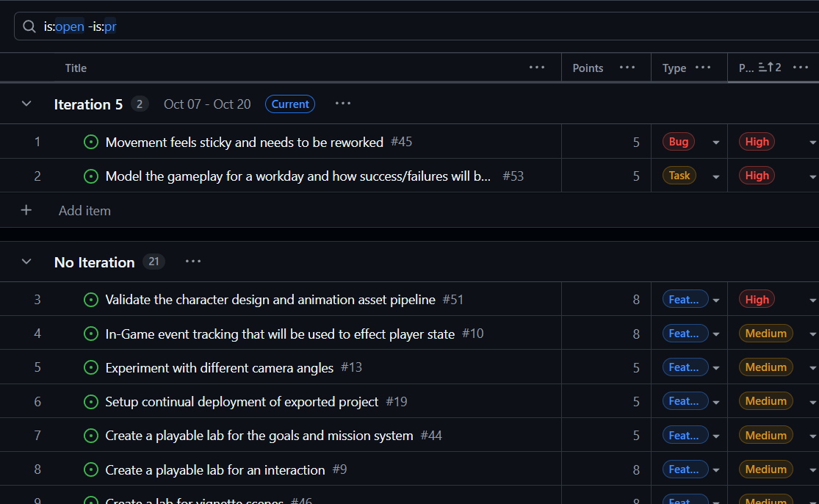This screenshot has height=504, width=819.
Task: Open 'Experiment with different camera angles' issue
Action: [220, 367]
